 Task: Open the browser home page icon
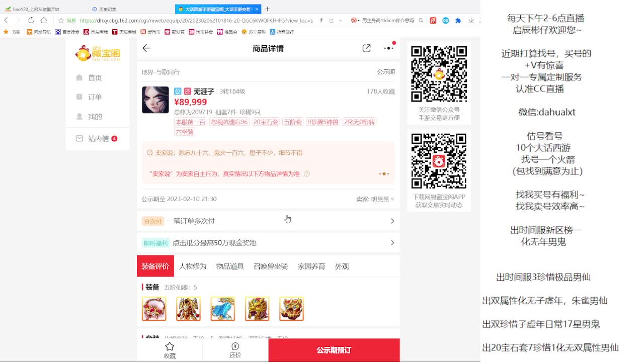point(44,20)
